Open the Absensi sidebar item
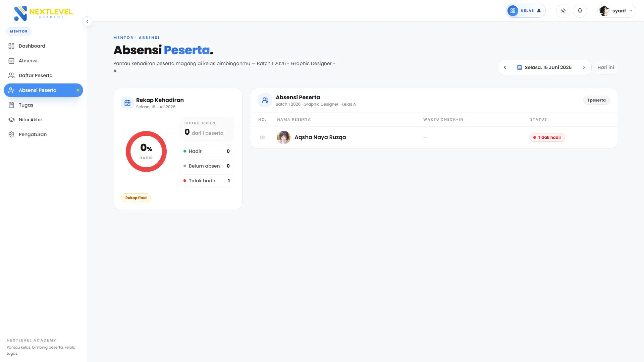 pos(43,61)
